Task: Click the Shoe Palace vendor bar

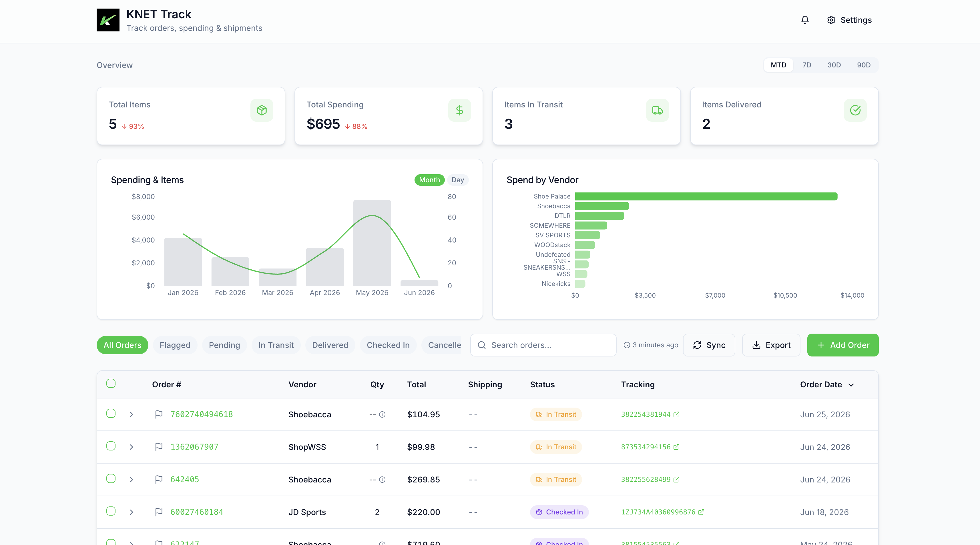Action: pyautogui.click(x=706, y=196)
